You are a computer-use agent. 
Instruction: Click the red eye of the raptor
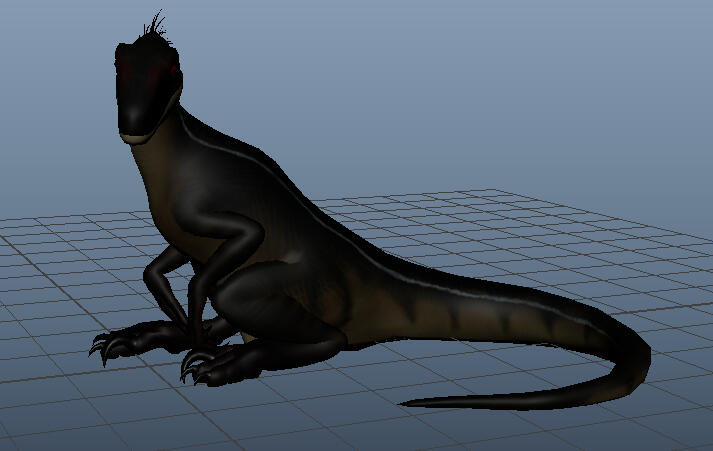pos(173,69)
